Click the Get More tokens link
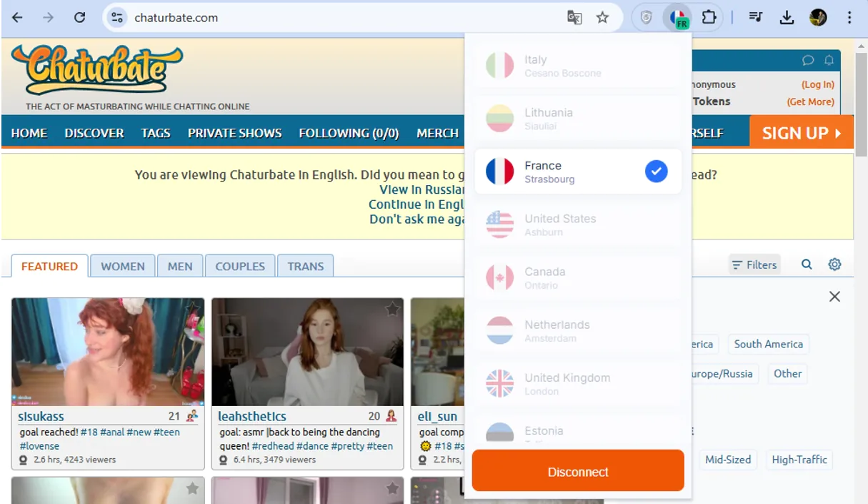This screenshot has height=504, width=868. coord(810,102)
